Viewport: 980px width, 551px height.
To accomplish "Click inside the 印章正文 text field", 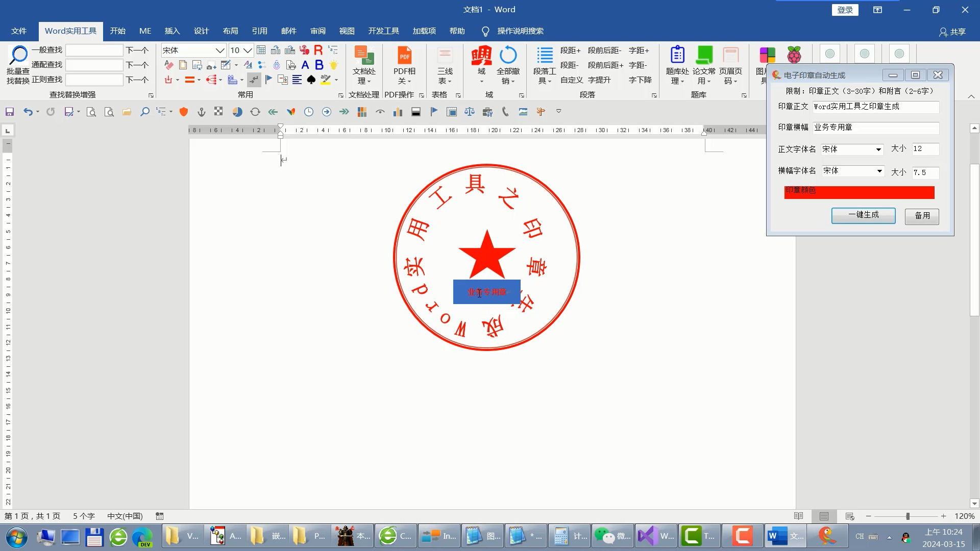I will coord(875,107).
